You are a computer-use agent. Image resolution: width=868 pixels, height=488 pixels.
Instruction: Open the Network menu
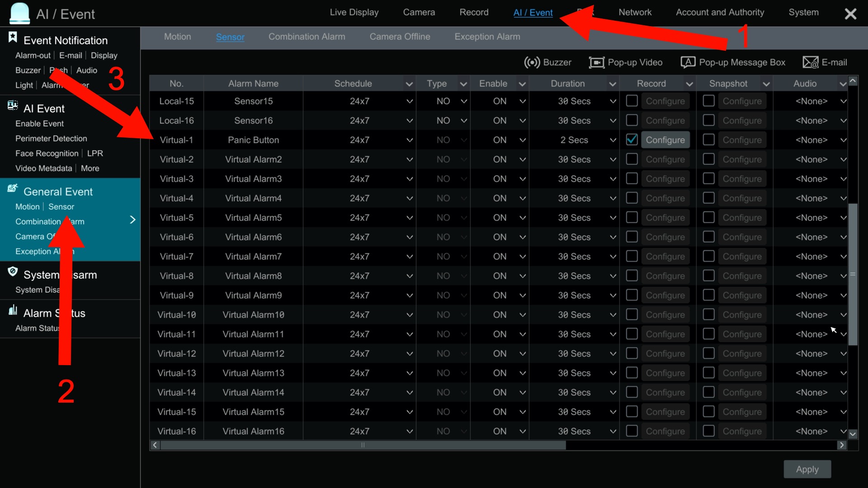635,12
